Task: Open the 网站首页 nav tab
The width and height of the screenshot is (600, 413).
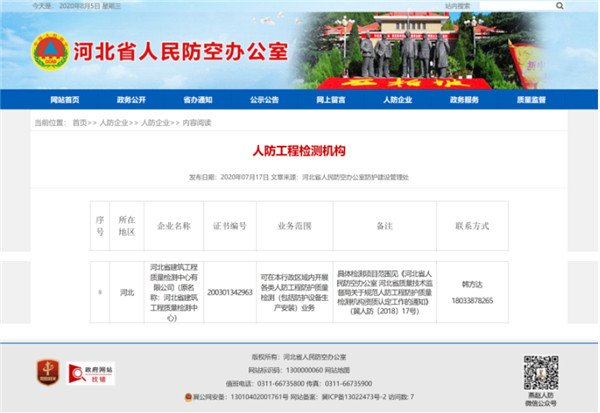Action: tap(64, 100)
